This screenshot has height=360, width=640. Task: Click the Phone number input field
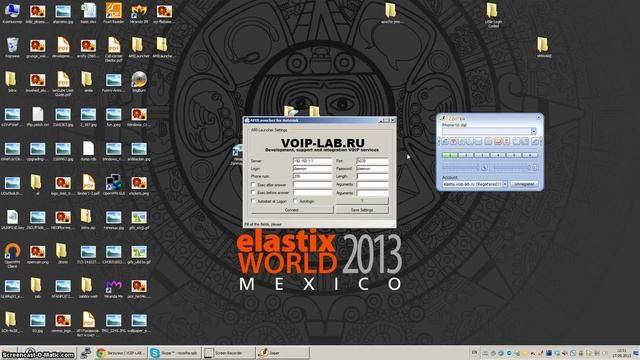[x=313, y=176]
